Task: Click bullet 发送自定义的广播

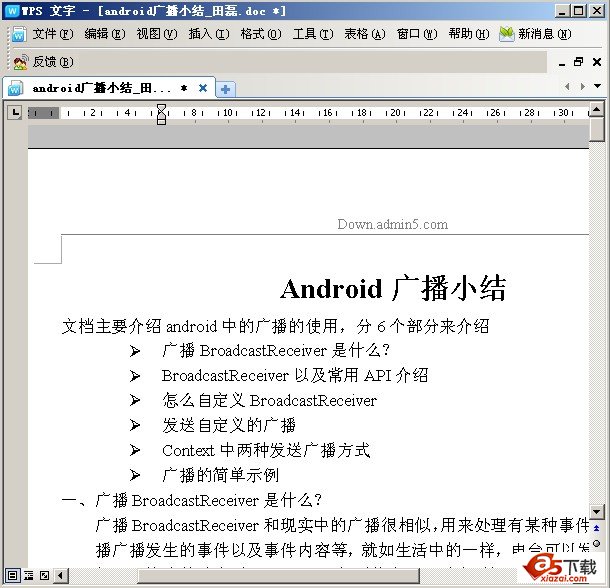Action: coord(229,425)
